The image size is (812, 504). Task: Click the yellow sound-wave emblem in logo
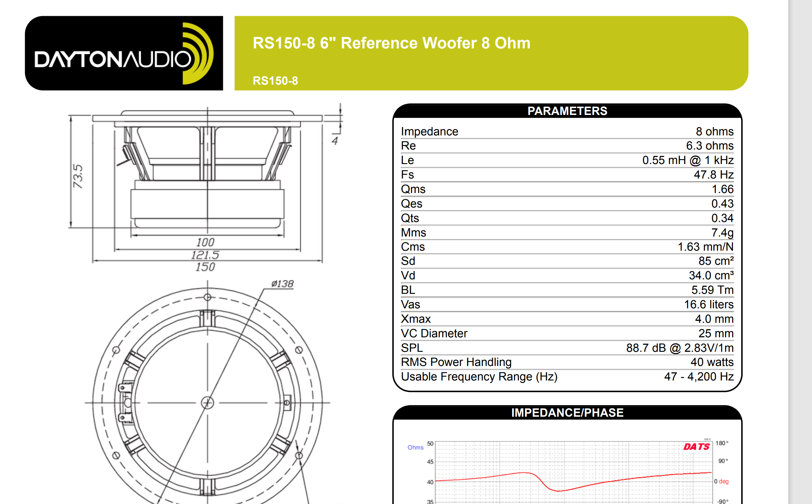coord(197,53)
